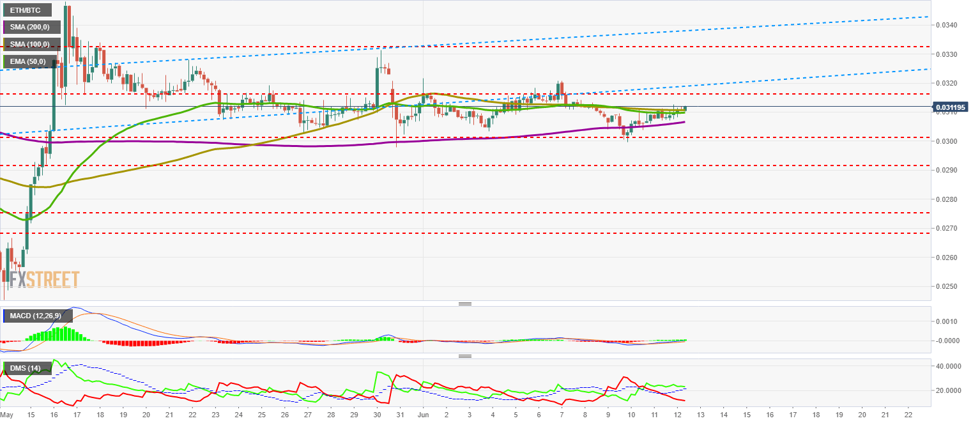Screen dimensions: 980x423
Task: Click the May label on the time axis
Action: (8, 415)
